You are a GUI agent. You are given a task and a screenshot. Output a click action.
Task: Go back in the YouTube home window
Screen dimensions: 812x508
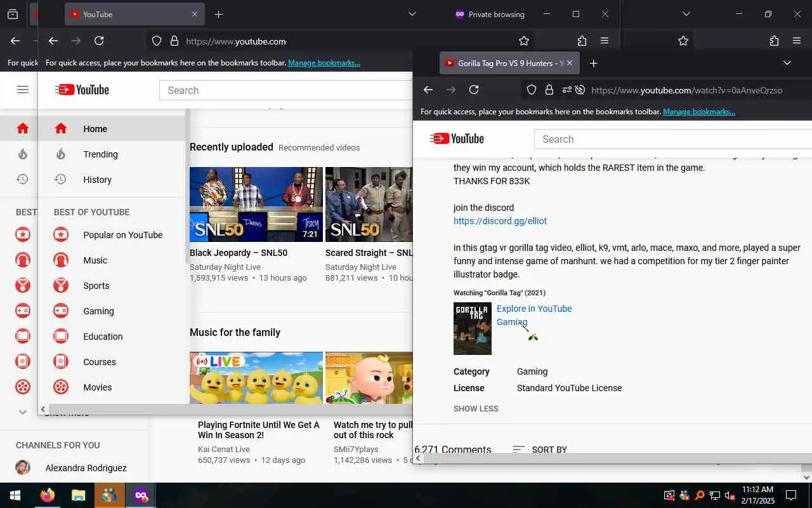click(53, 41)
